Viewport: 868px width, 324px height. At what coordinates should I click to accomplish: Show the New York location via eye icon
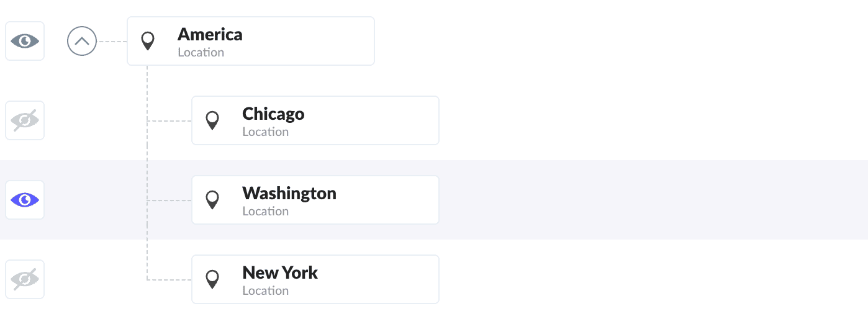point(25,279)
